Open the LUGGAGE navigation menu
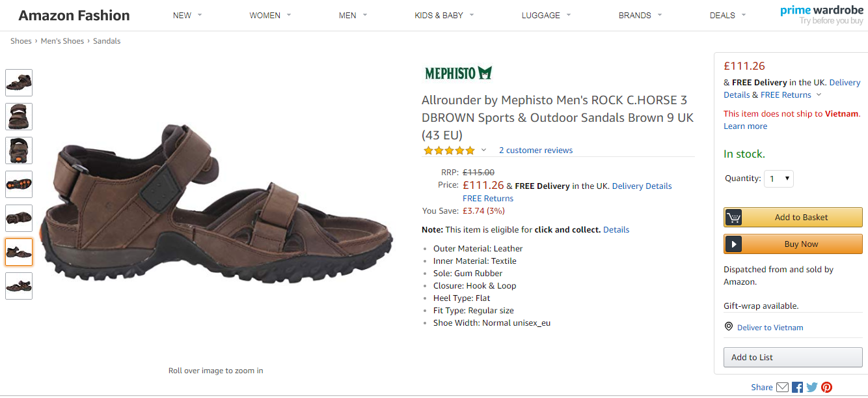The height and width of the screenshot is (398, 868). coord(546,15)
